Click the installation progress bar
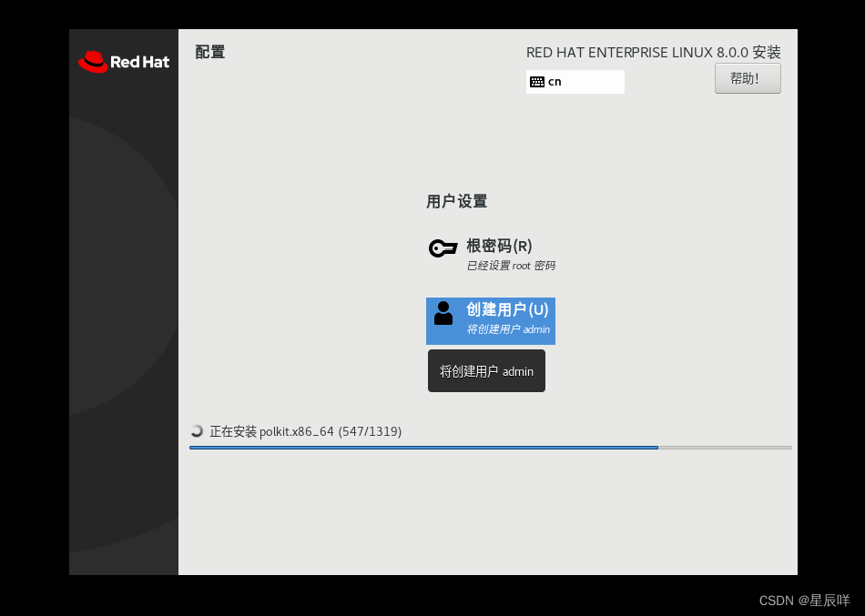 (x=491, y=448)
